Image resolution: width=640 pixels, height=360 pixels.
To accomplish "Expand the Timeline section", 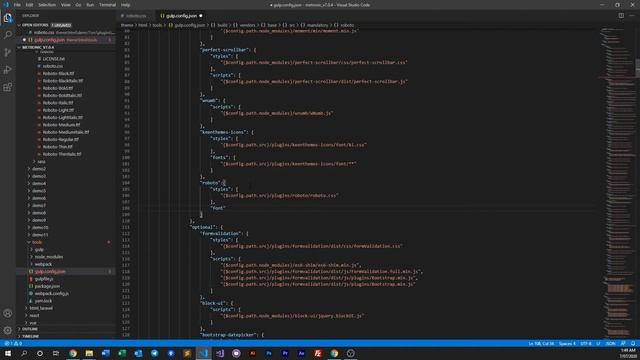I will (30, 336).
